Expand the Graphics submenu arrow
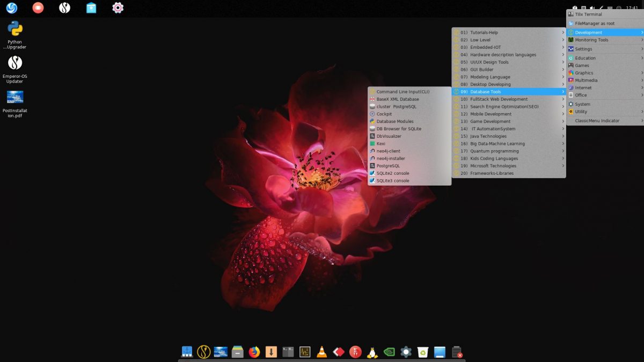The image size is (644, 362). (642, 73)
